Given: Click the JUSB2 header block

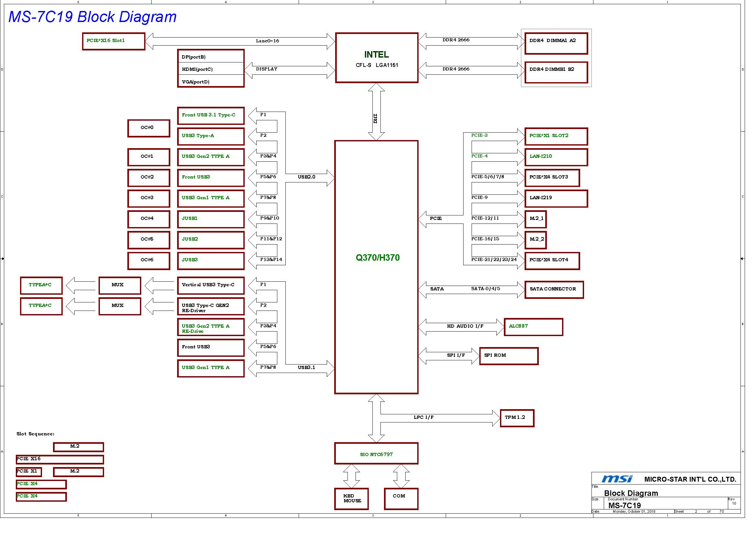Looking at the screenshot, I should 211,240.
